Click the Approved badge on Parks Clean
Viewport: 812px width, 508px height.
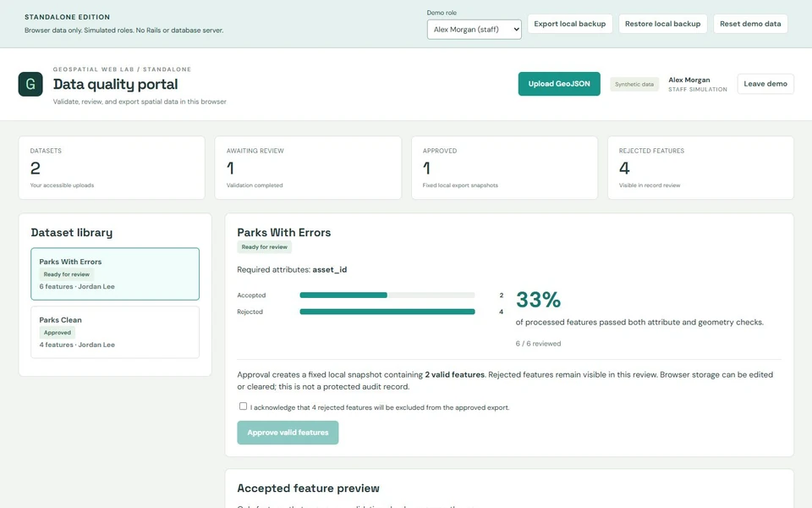pyautogui.click(x=57, y=333)
